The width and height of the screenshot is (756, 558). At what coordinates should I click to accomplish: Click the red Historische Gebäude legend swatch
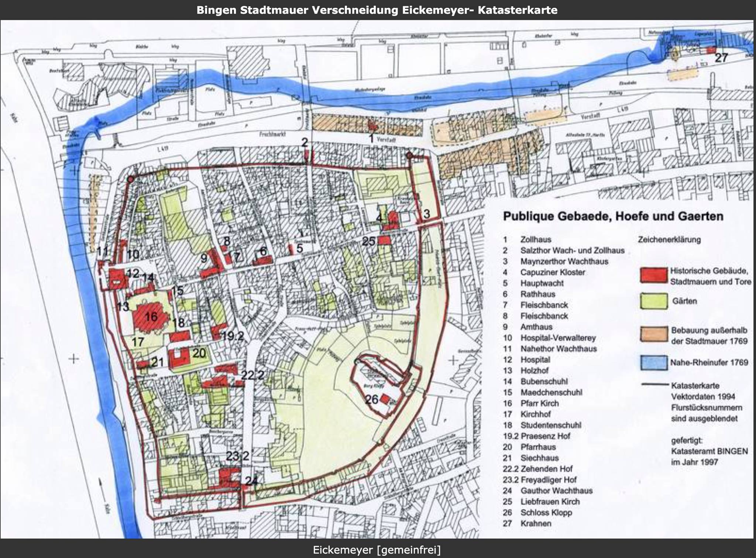pos(654,275)
